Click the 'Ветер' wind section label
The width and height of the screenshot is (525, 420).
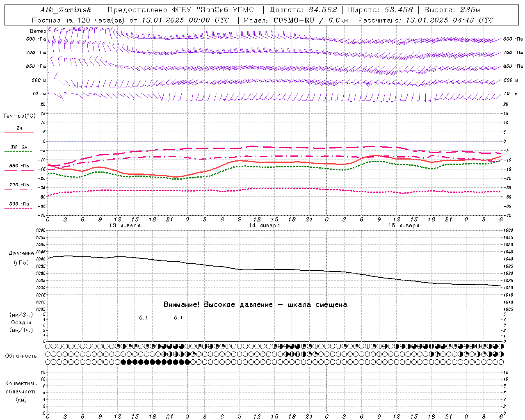click(38, 31)
